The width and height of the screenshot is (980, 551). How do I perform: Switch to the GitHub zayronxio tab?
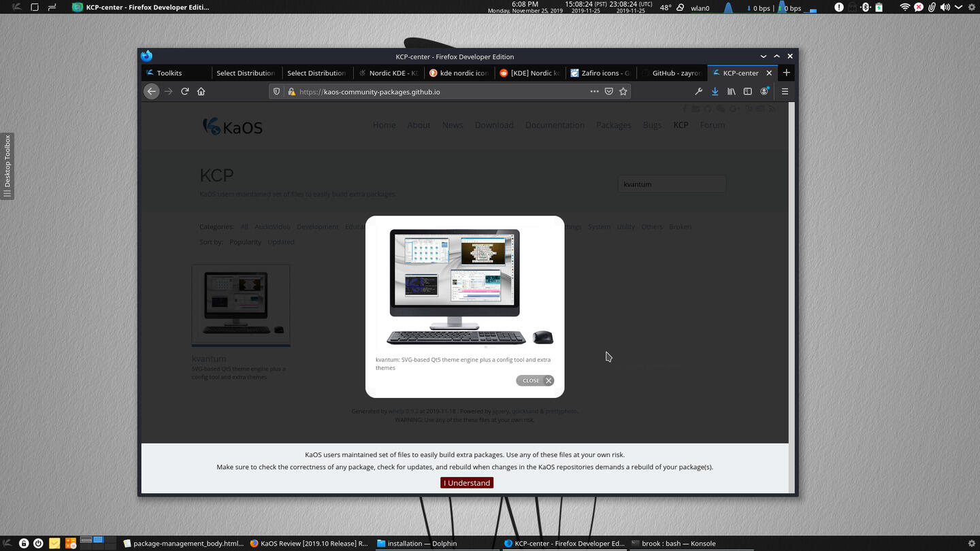point(671,73)
